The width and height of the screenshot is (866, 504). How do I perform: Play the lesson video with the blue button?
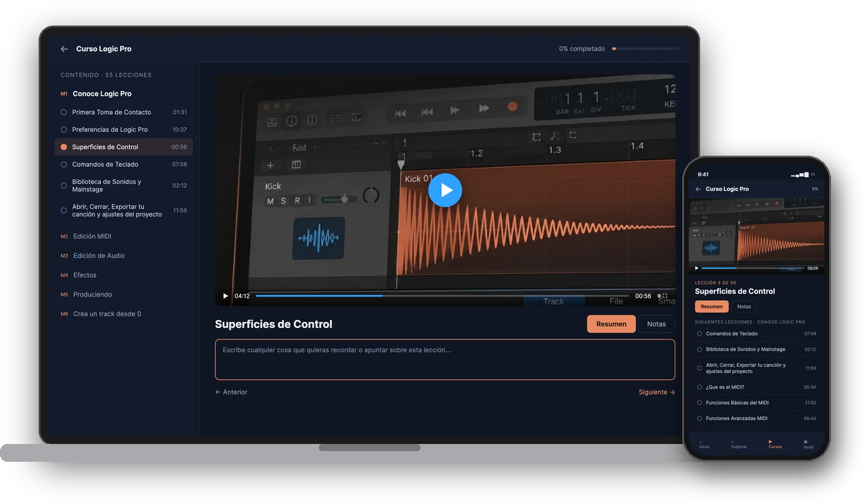click(445, 190)
